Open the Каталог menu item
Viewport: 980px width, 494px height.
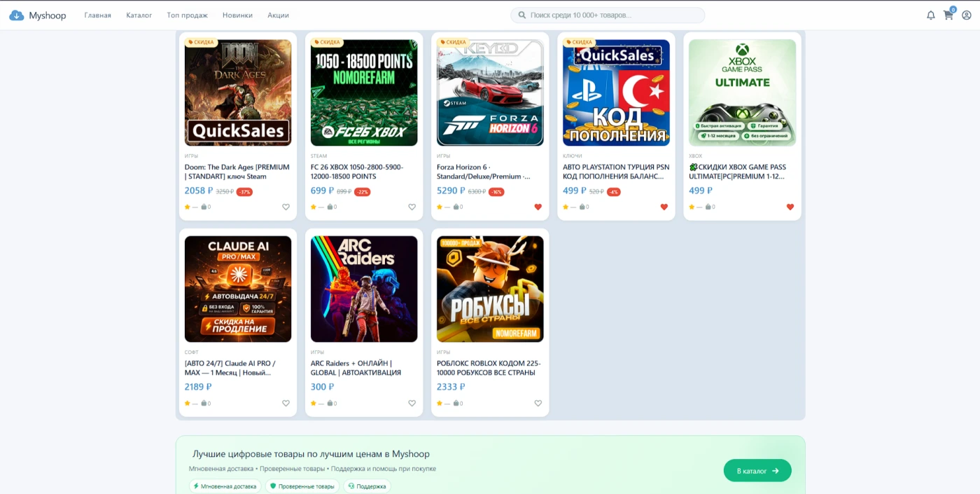(139, 15)
